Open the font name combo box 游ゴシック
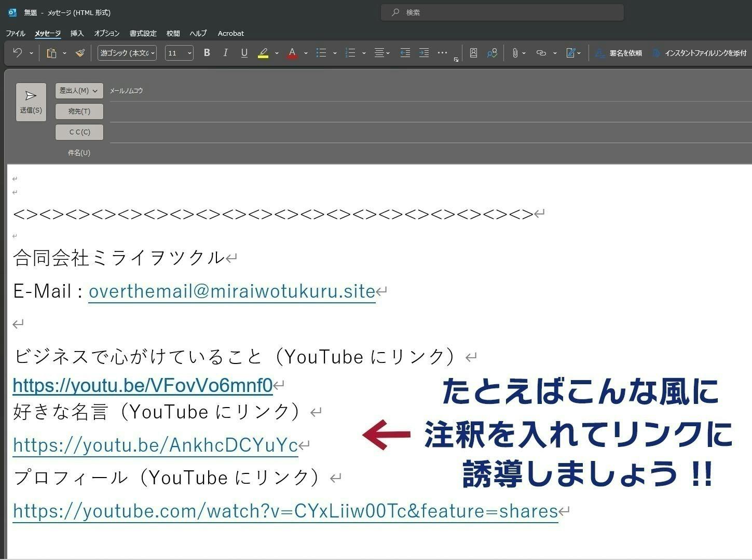This screenshot has width=752, height=560. pos(127,53)
